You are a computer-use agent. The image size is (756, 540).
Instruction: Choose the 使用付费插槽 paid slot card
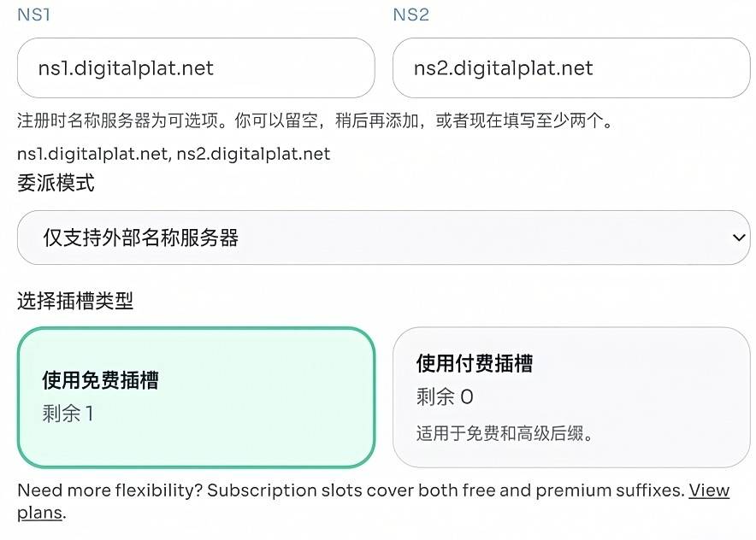tap(571, 397)
